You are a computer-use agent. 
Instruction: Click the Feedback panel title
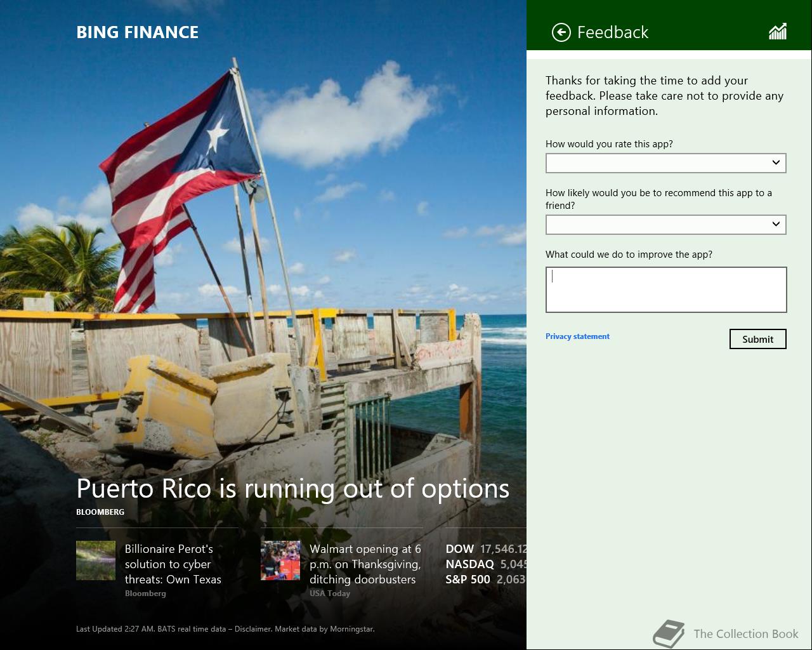[x=613, y=32]
